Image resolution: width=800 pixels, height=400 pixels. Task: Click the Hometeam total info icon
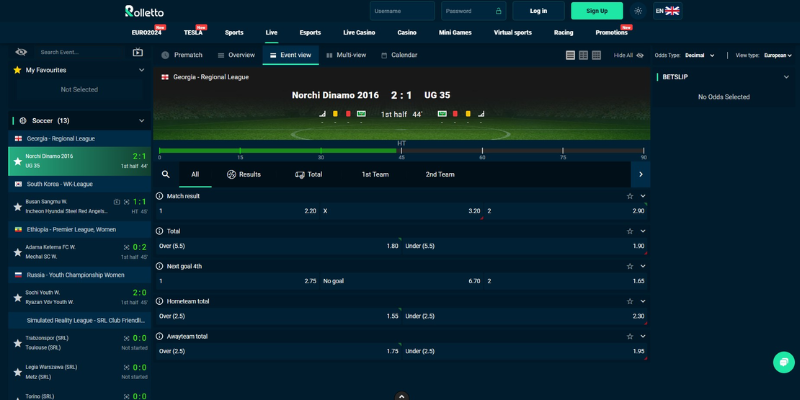click(x=160, y=302)
